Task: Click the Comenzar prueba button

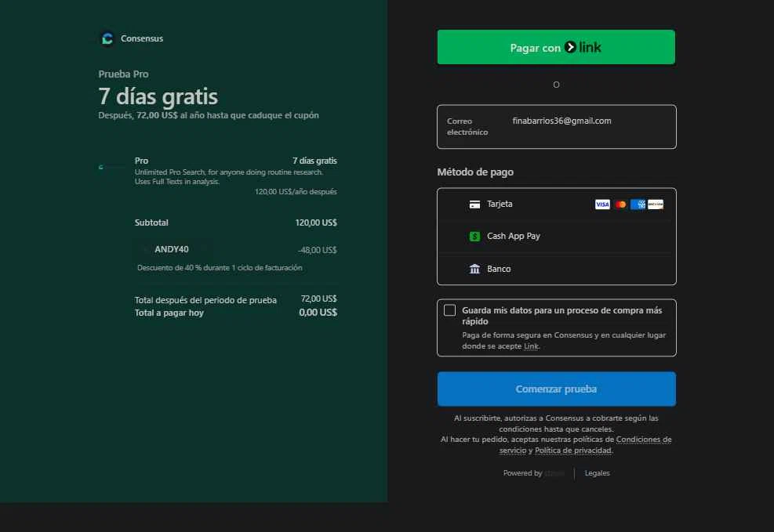Action: click(x=556, y=389)
